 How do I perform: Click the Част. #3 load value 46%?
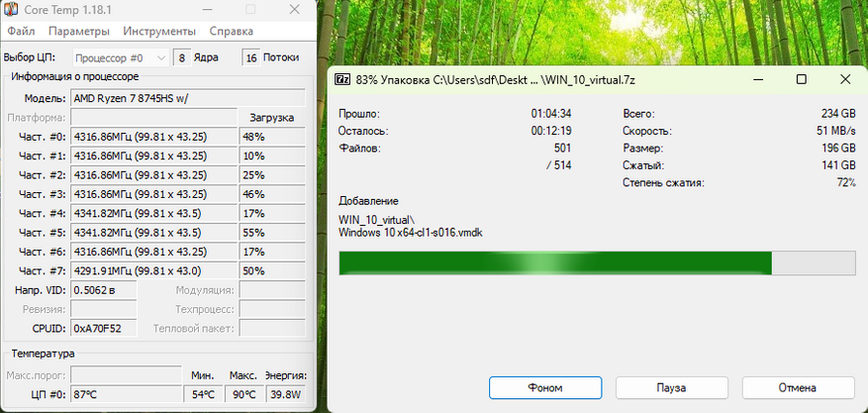pyautogui.click(x=272, y=194)
